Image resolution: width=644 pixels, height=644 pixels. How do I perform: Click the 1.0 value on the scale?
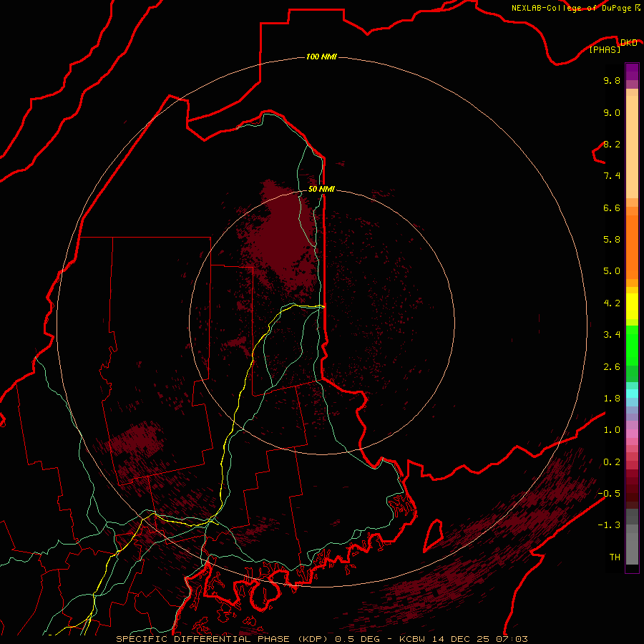point(612,430)
